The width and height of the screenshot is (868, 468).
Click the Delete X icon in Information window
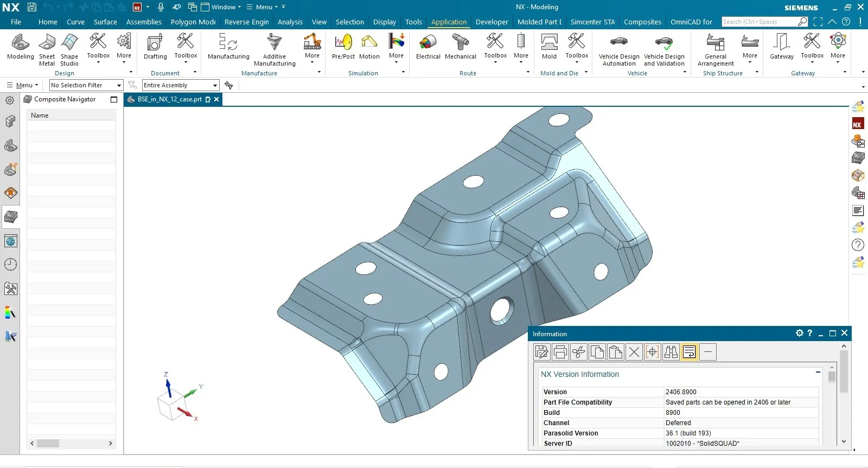634,352
